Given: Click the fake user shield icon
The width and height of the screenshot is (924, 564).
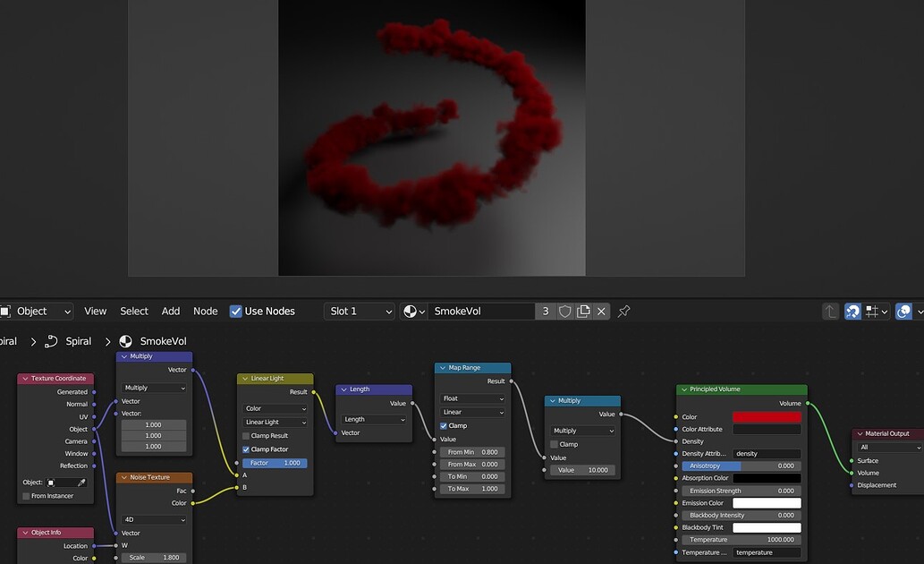Looking at the screenshot, I should [564, 311].
